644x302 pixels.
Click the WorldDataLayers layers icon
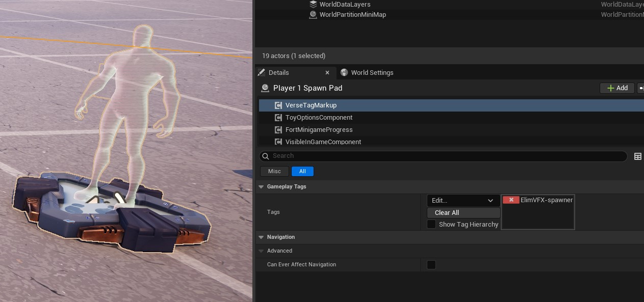313,4
